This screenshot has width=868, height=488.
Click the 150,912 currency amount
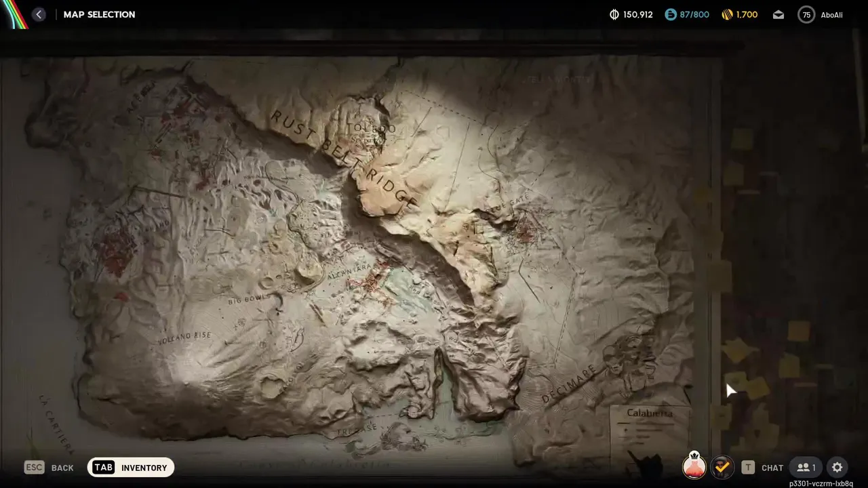(637, 14)
